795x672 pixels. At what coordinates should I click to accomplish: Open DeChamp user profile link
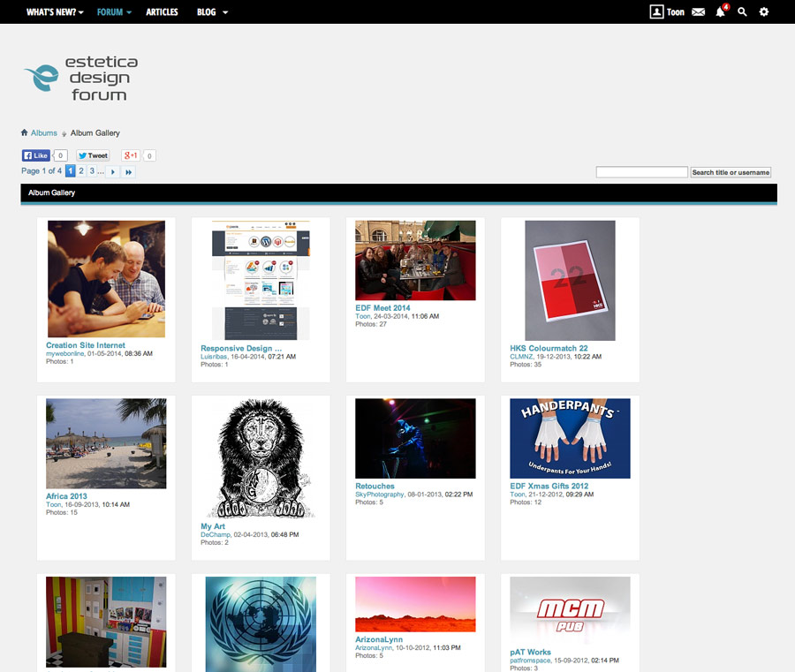pos(216,534)
